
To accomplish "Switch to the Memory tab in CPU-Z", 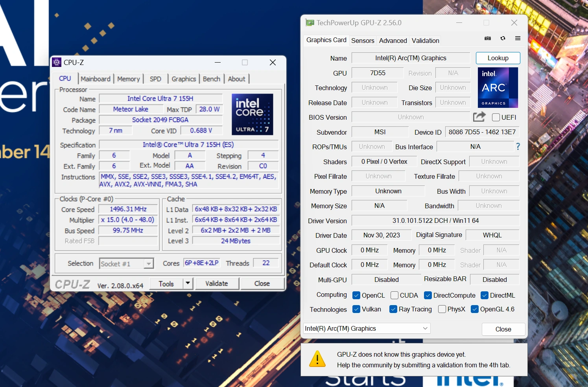I will pyautogui.click(x=129, y=79).
